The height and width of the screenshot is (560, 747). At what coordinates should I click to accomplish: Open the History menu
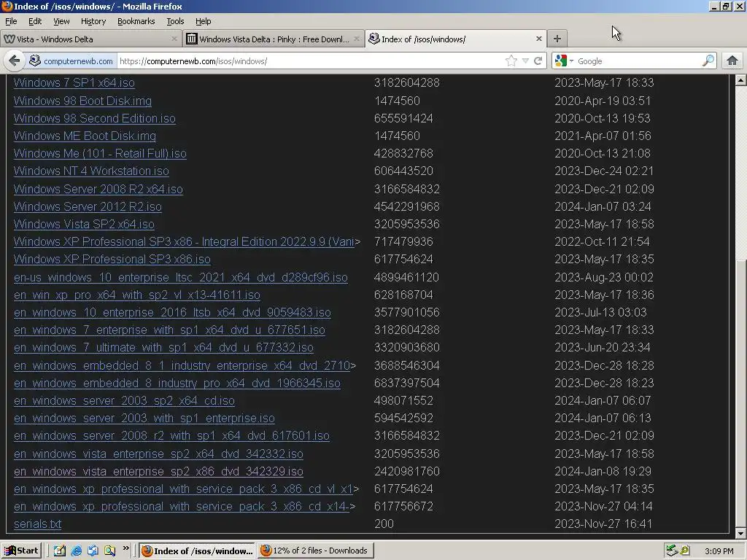click(x=93, y=21)
